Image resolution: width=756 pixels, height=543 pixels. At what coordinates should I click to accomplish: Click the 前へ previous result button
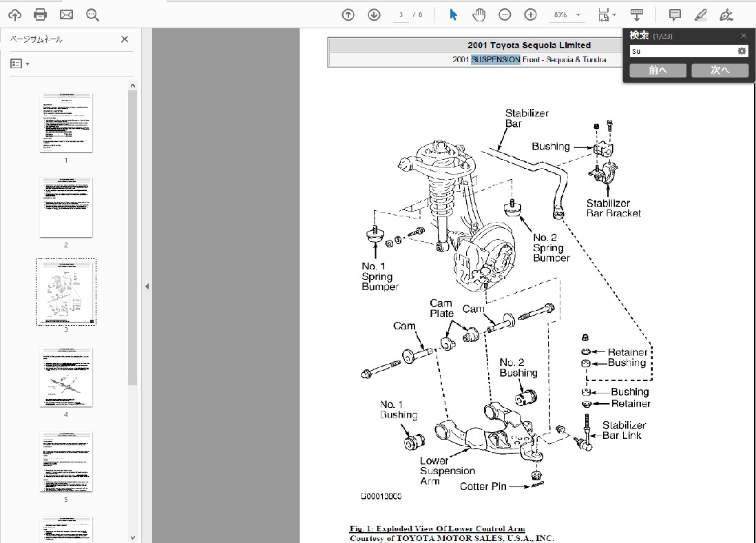pyautogui.click(x=658, y=70)
